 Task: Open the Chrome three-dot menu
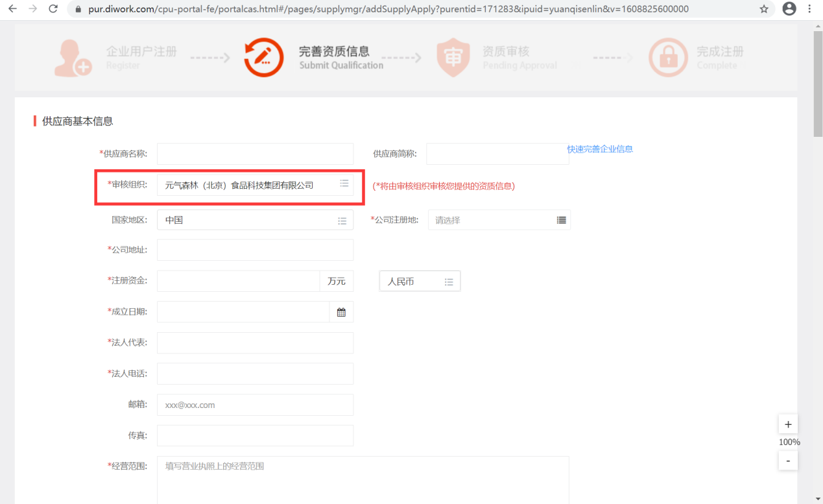coord(810,9)
